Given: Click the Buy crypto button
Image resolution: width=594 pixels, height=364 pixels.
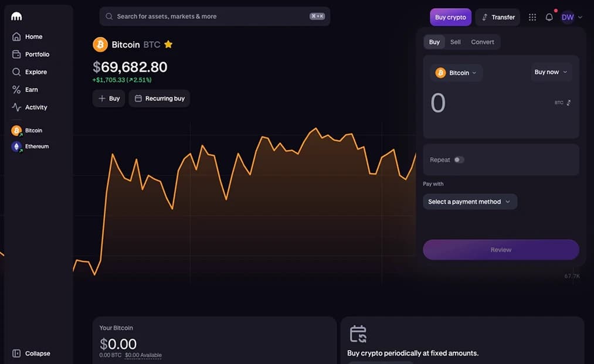Looking at the screenshot, I should (450, 17).
